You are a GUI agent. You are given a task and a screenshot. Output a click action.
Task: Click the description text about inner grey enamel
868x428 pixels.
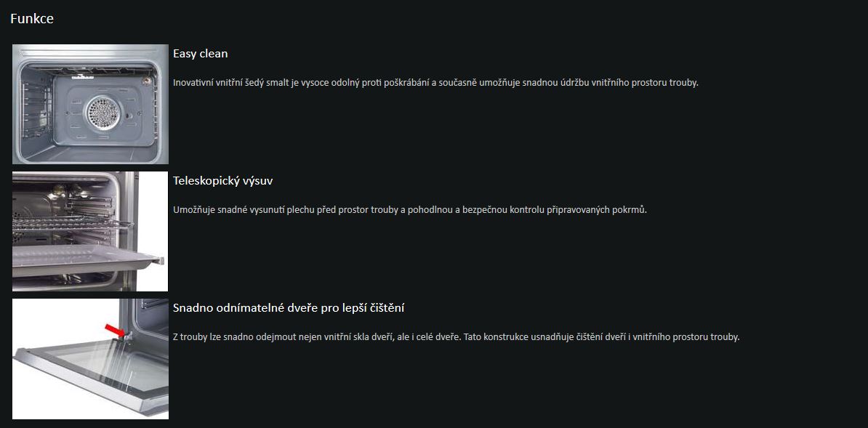click(x=435, y=83)
